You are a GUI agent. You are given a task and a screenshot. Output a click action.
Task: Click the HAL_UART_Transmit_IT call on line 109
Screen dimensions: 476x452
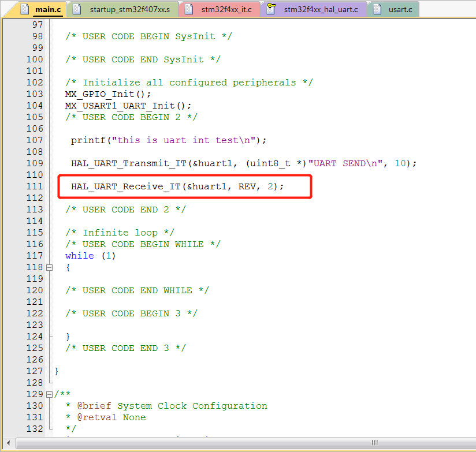tap(244, 163)
